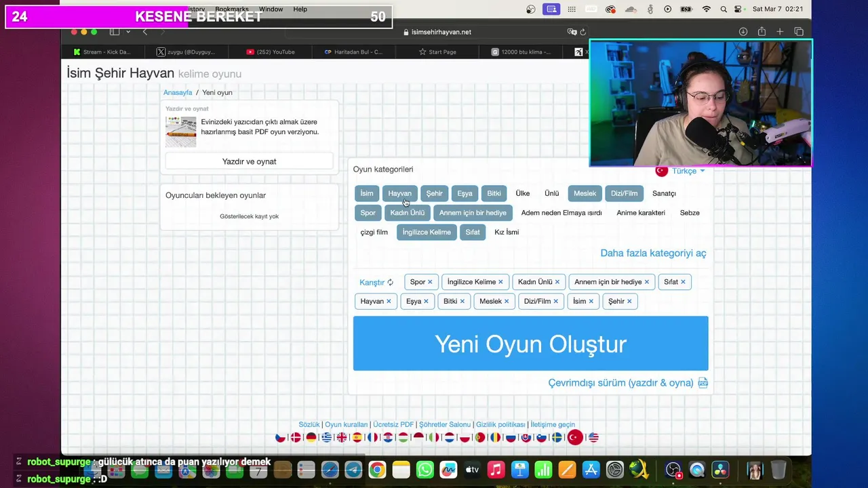The width and height of the screenshot is (868, 488).
Task: Click the Czech flag icon
Action: 280,437
